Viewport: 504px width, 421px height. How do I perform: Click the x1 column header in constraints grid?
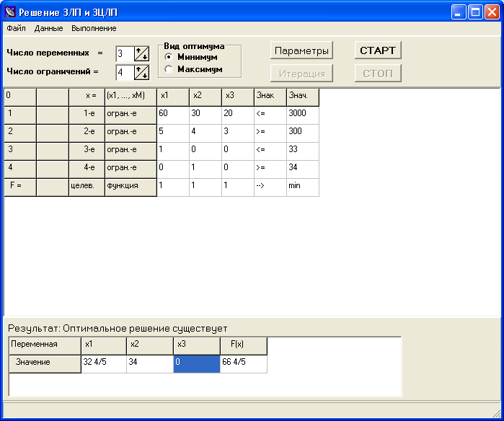(173, 97)
